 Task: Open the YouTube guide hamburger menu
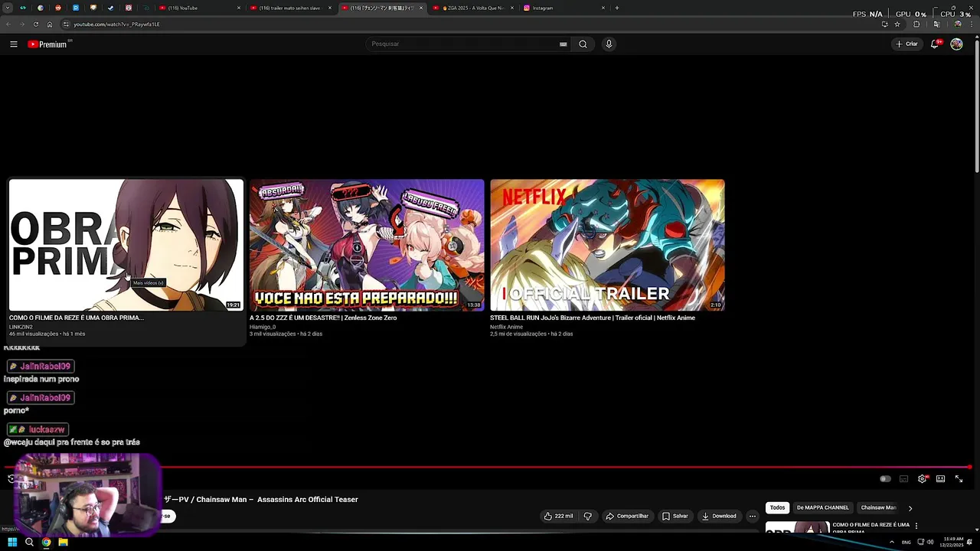point(14,44)
